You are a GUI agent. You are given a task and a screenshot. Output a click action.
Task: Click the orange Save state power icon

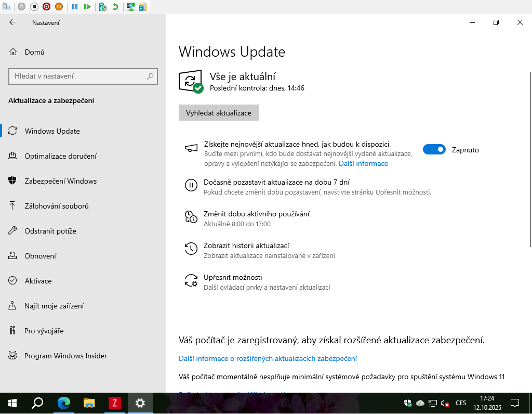[59, 7]
